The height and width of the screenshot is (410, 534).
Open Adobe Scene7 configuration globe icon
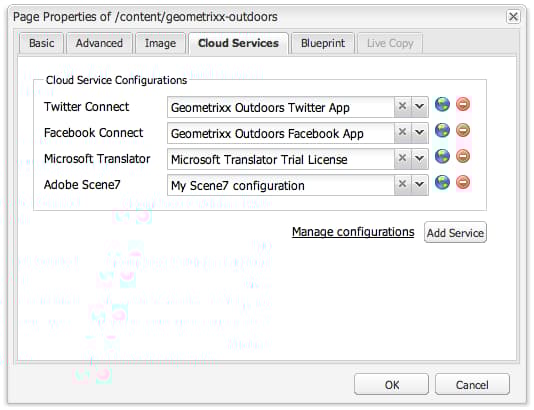pos(442,183)
